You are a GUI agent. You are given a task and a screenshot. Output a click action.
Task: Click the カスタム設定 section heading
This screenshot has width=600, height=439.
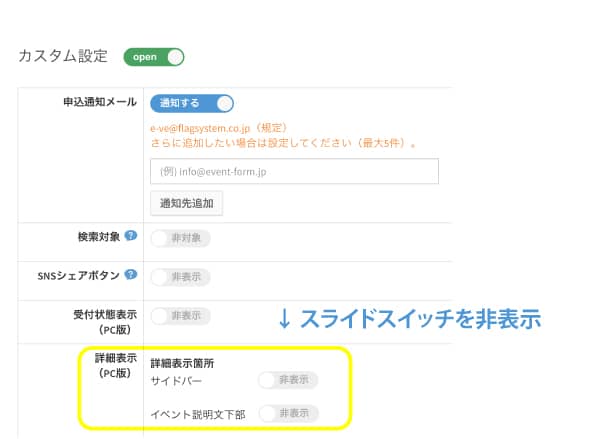pos(63,56)
